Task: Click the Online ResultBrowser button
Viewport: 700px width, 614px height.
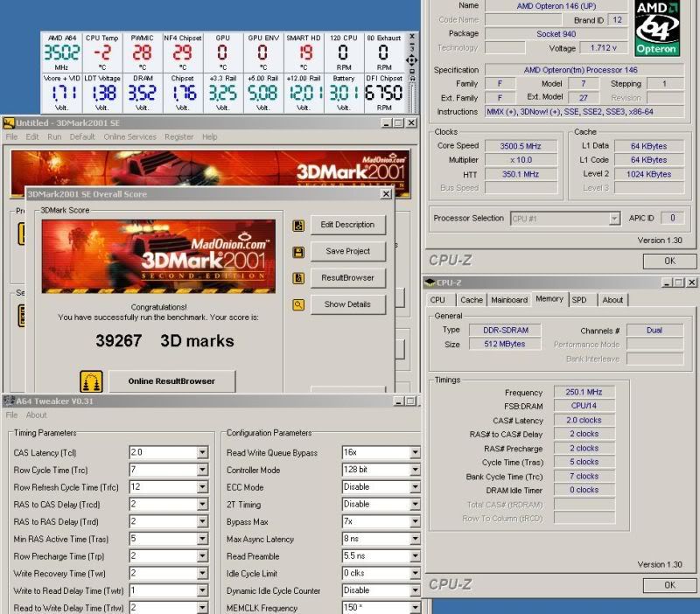Action: pyautogui.click(x=171, y=381)
